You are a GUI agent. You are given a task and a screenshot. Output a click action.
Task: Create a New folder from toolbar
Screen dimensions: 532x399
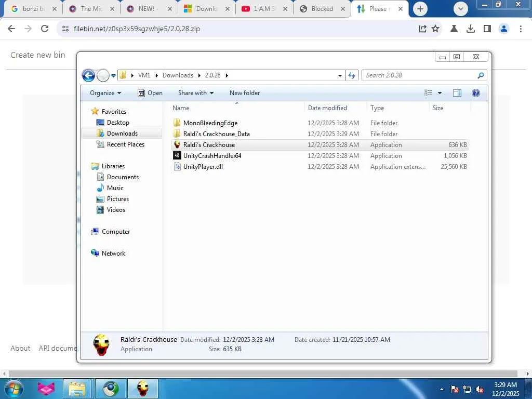pos(245,93)
